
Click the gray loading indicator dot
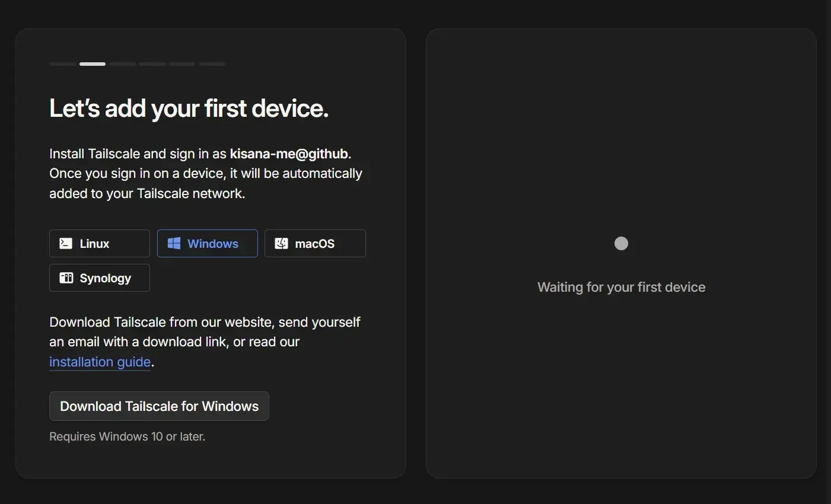621,244
